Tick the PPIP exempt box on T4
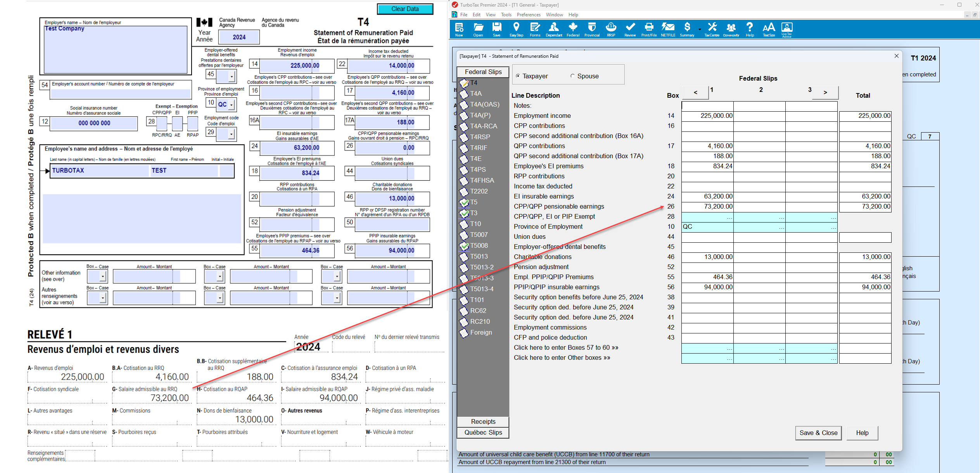Screen dimensions: 980x473 point(193,124)
